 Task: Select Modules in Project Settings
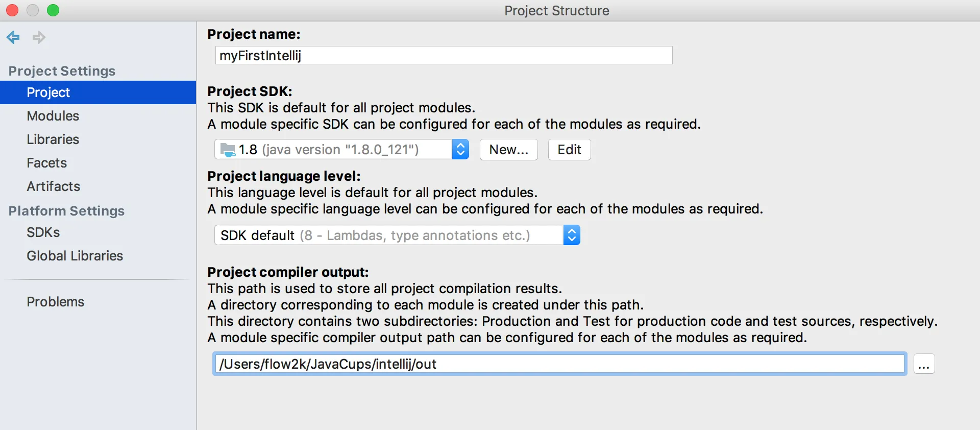click(53, 116)
